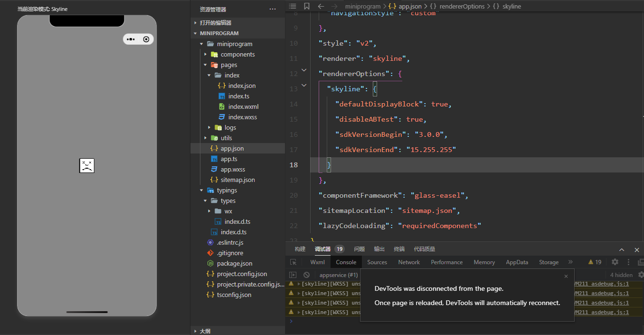The width and height of the screenshot is (644, 335).
Task: Activate the element inspector picker icon
Action: [x=294, y=262]
